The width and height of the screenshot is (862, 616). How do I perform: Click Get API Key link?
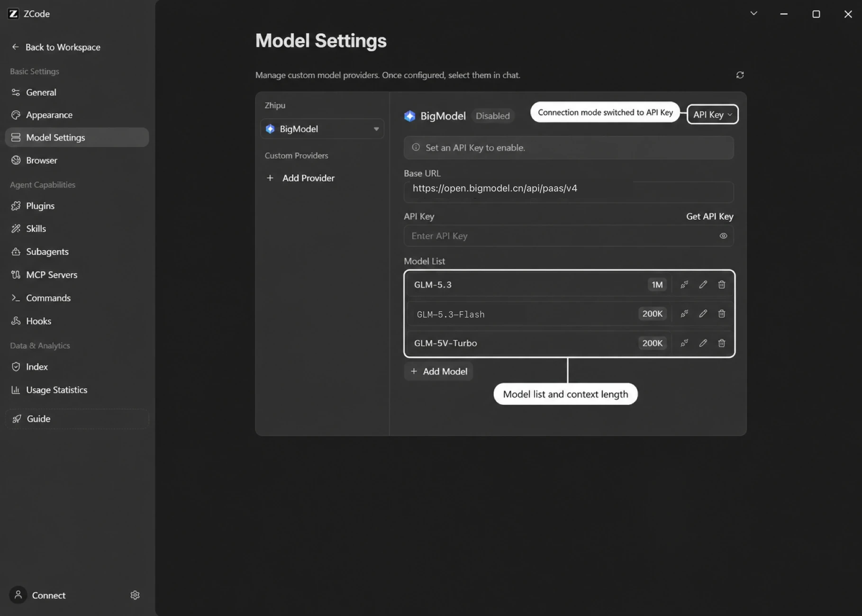(709, 217)
